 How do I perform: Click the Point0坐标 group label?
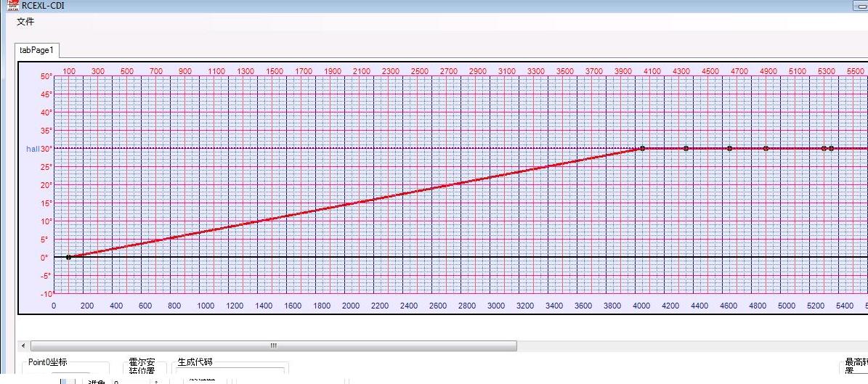pos(48,362)
